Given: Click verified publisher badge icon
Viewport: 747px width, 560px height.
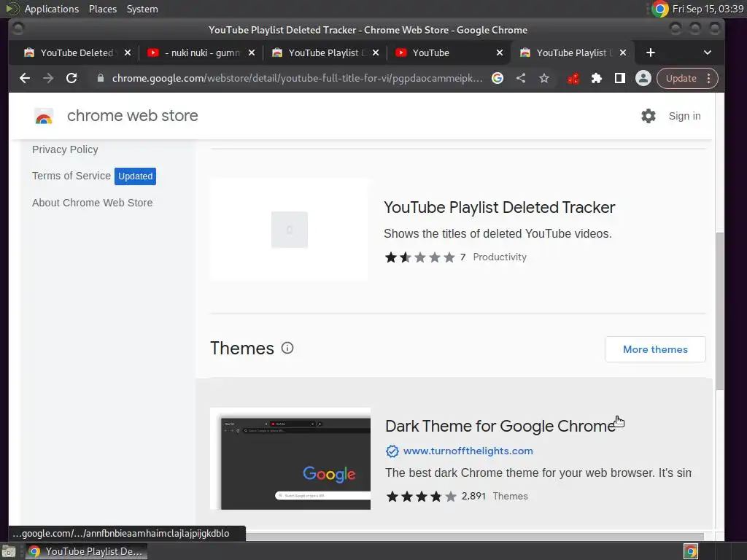Looking at the screenshot, I should [x=392, y=451].
